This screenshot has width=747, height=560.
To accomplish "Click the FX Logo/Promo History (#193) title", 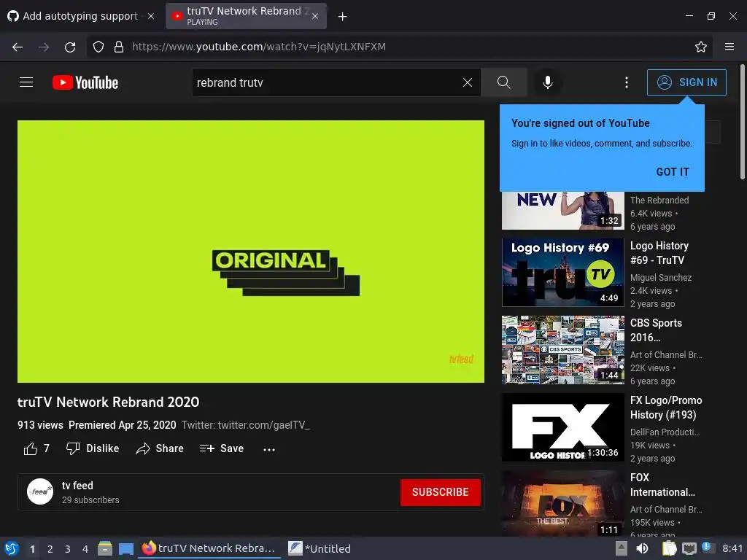I will pyautogui.click(x=666, y=408).
